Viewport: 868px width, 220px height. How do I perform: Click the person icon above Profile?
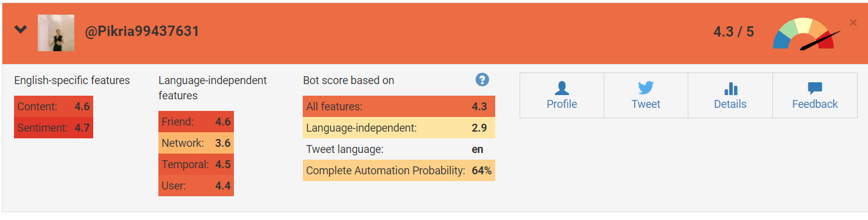(562, 88)
